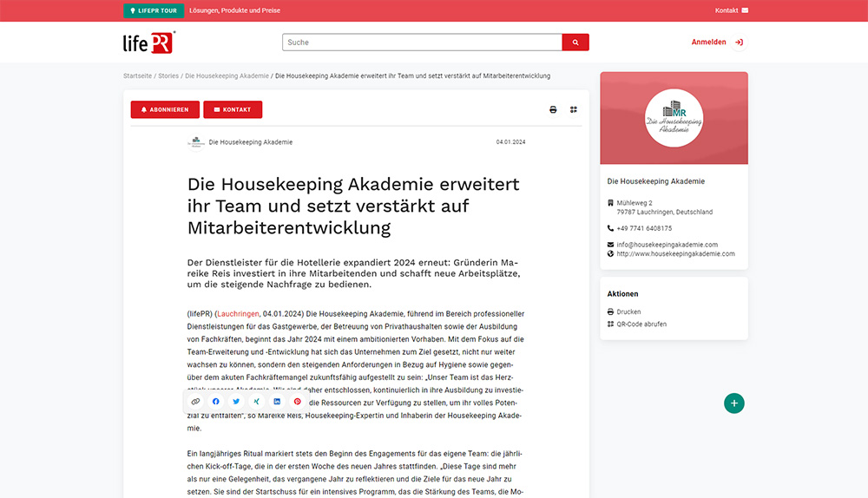
Task: Share the article on LinkedIn
Action: [x=277, y=402]
